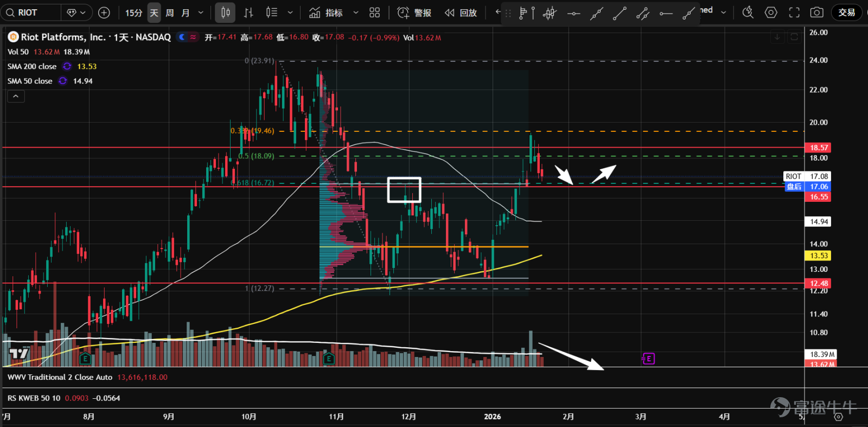
Task: Select the two-point trend line tool
Action: (620, 13)
